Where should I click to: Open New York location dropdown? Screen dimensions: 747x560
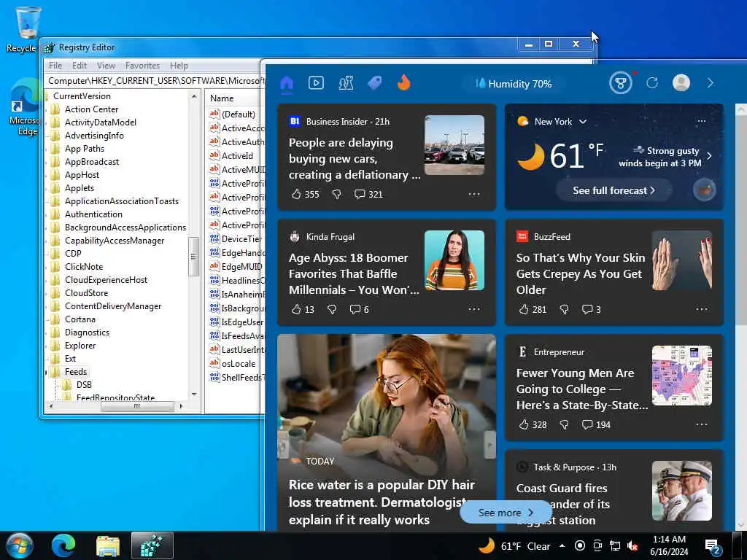[x=583, y=122]
